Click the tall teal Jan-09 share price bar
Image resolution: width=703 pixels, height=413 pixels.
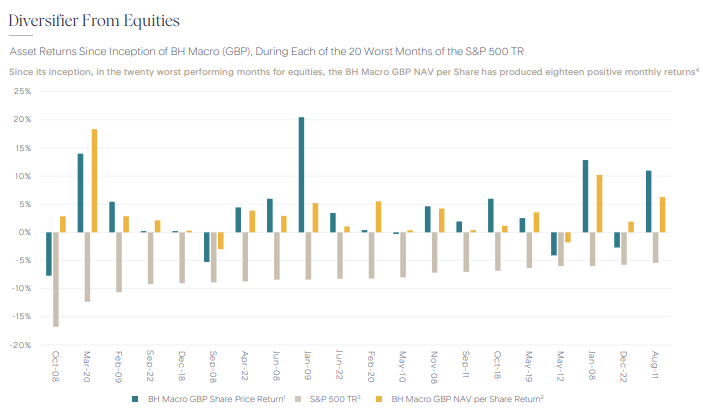point(301,174)
